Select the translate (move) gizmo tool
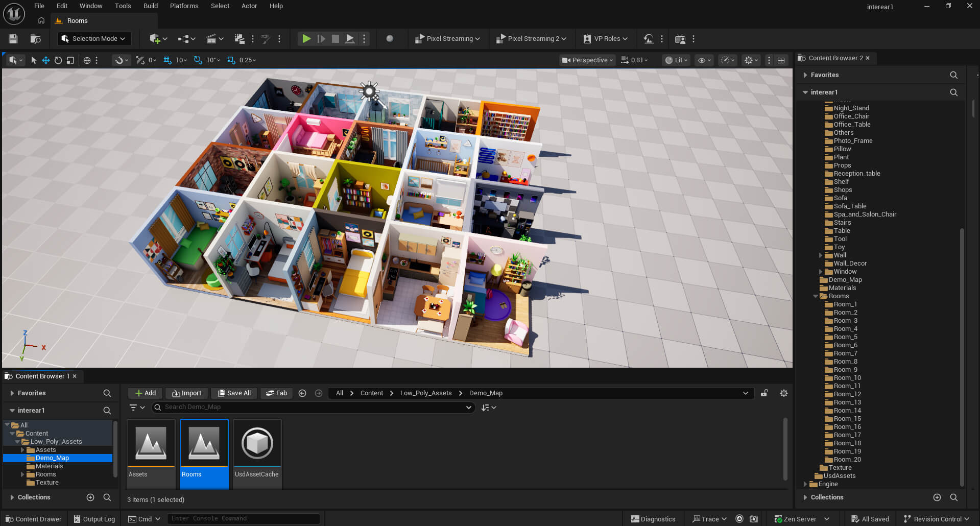 pos(46,60)
